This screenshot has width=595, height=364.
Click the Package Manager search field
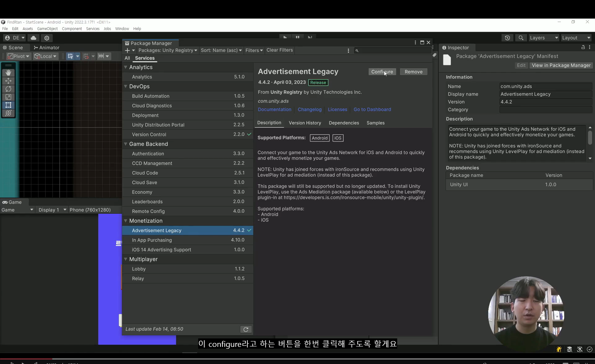(x=393, y=50)
